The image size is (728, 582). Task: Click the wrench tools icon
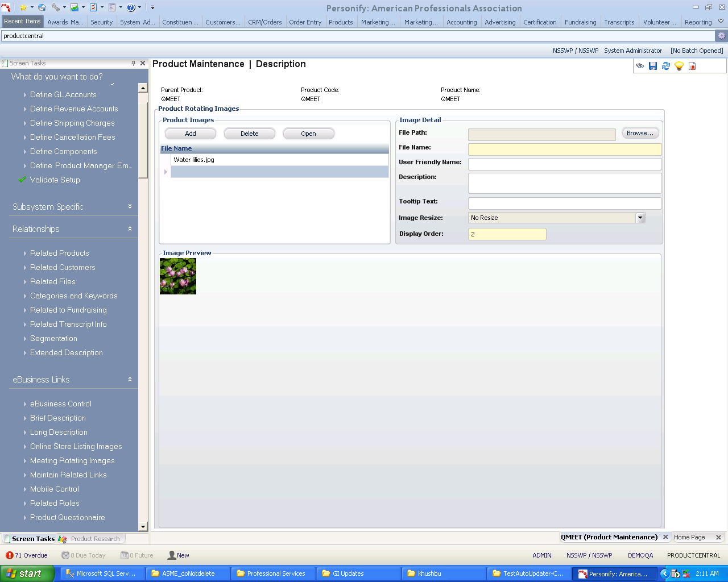(x=55, y=7)
